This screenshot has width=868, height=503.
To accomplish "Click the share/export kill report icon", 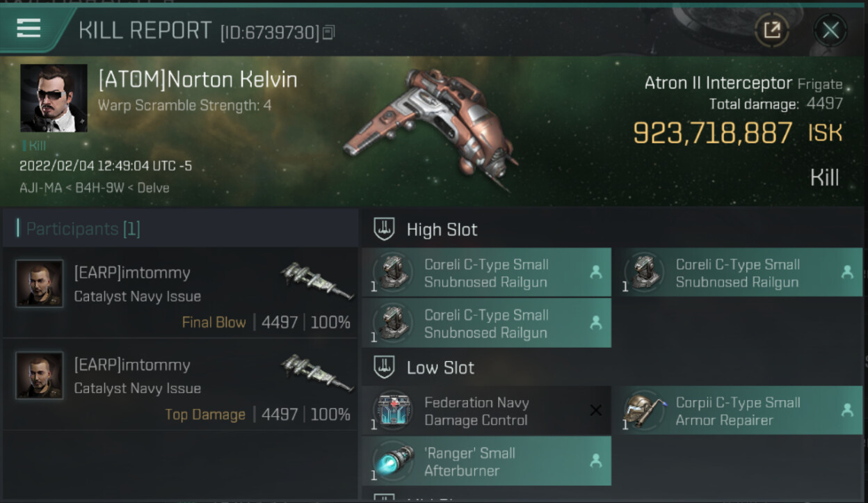I will point(772,30).
